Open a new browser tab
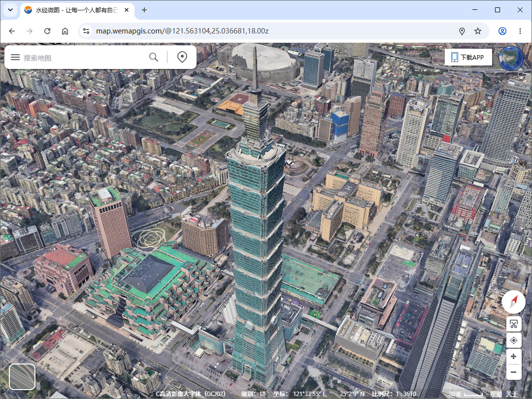Viewport: 532px width, 399px height. point(144,10)
